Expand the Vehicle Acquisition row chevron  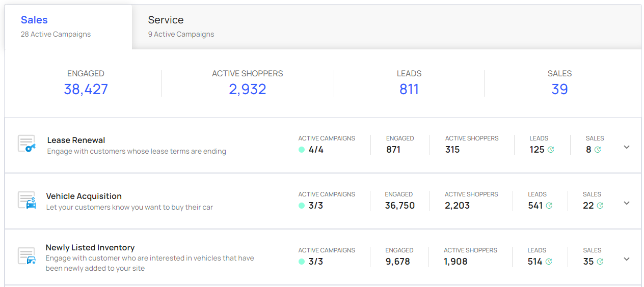click(x=627, y=203)
